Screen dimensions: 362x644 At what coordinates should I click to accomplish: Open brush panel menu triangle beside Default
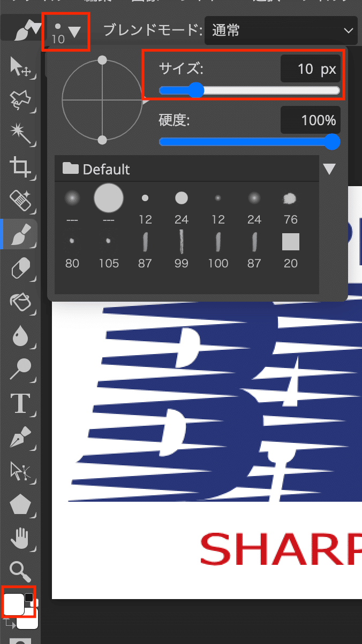coord(329,170)
